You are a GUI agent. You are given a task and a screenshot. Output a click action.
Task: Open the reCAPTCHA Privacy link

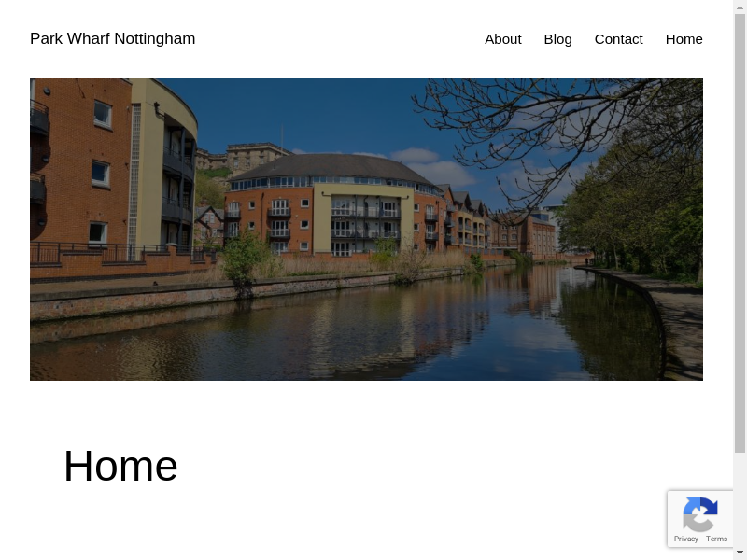[x=685, y=539]
